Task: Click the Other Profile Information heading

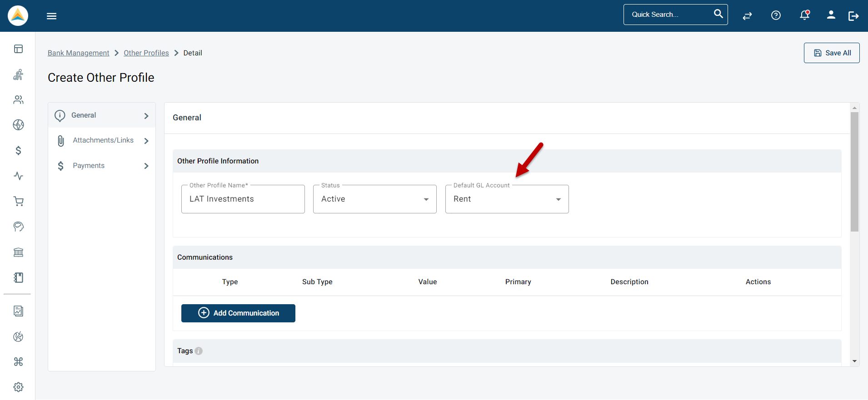Action: (218, 161)
